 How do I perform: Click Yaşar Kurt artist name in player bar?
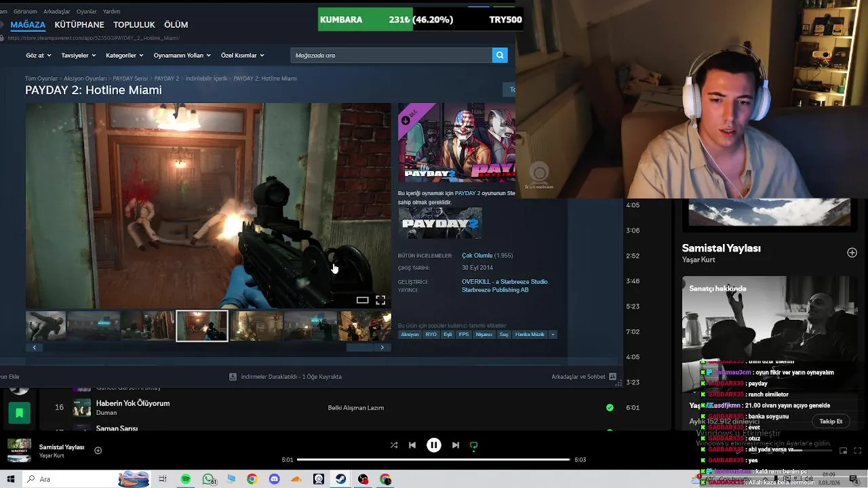(x=52, y=455)
